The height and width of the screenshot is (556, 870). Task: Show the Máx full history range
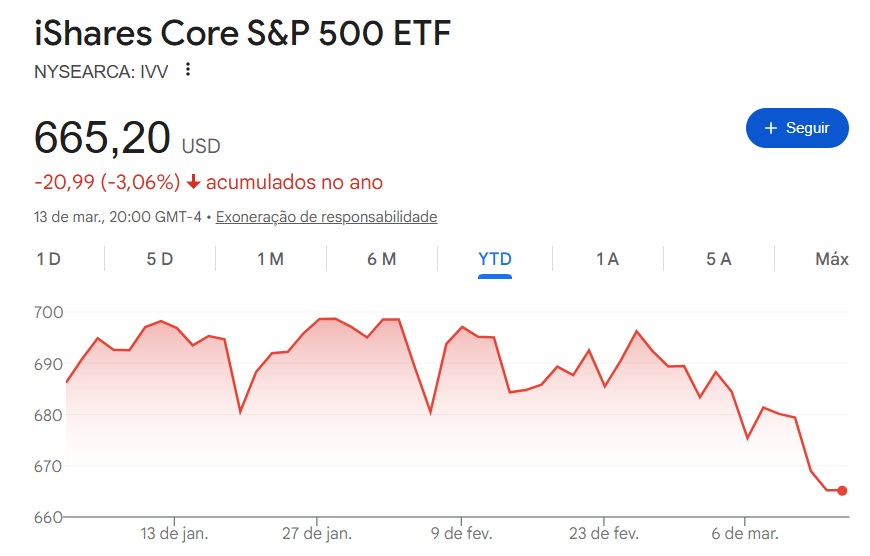point(831,259)
